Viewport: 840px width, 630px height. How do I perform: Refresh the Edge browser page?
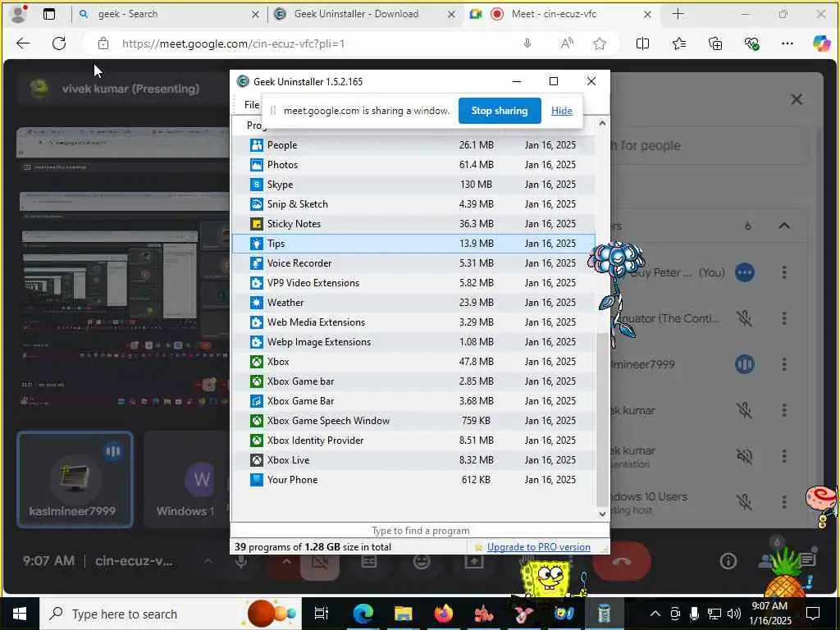[x=59, y=43]
